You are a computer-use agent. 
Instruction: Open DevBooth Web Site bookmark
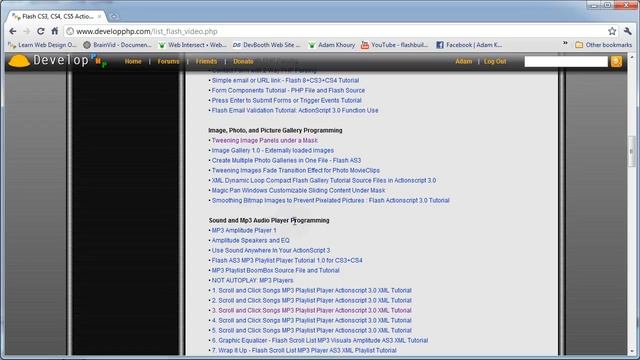click(267, 45)
